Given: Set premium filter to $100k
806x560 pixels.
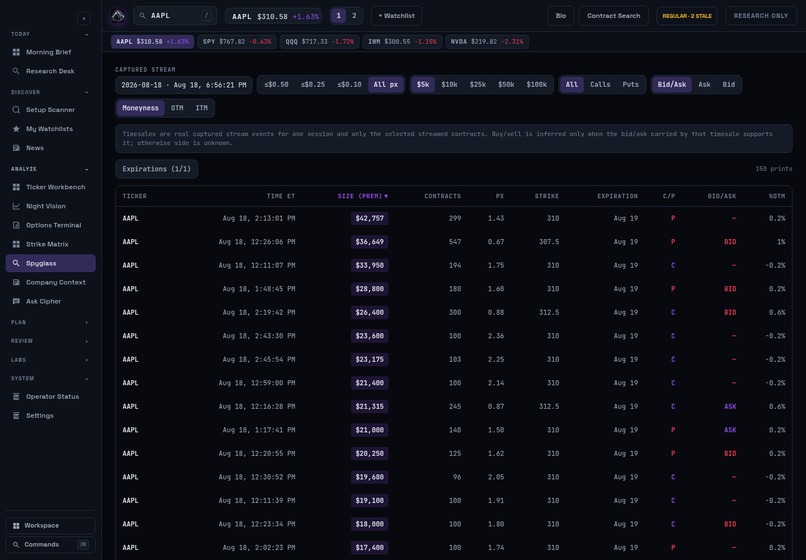Looking at the screenshot, I should (x=537, y=85).
